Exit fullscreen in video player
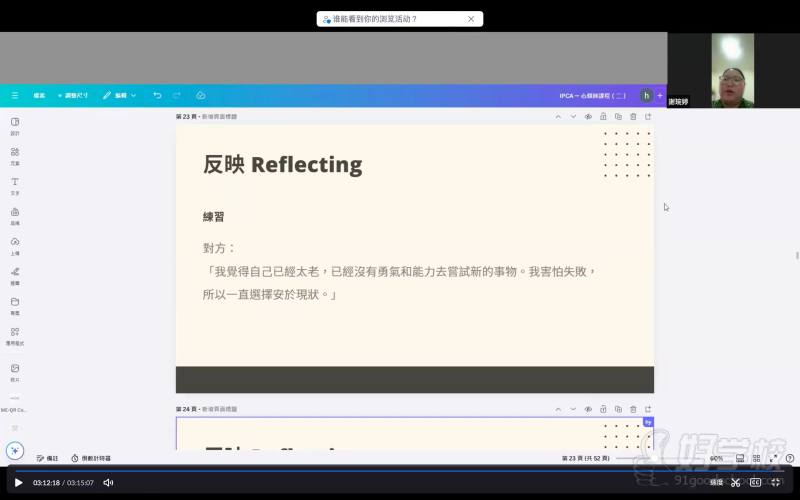Image resolution: width=800 pixels, height=500 pixels. tap(776, 483)
